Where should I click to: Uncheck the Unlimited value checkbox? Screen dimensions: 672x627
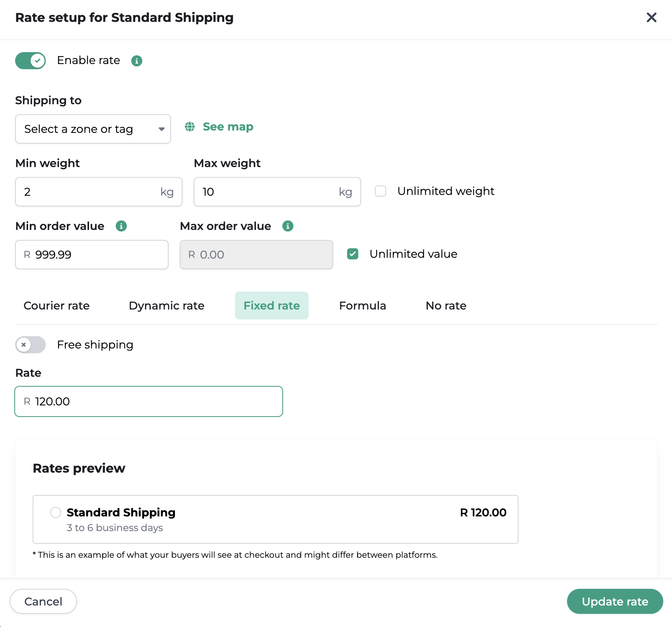coord(353,254)
